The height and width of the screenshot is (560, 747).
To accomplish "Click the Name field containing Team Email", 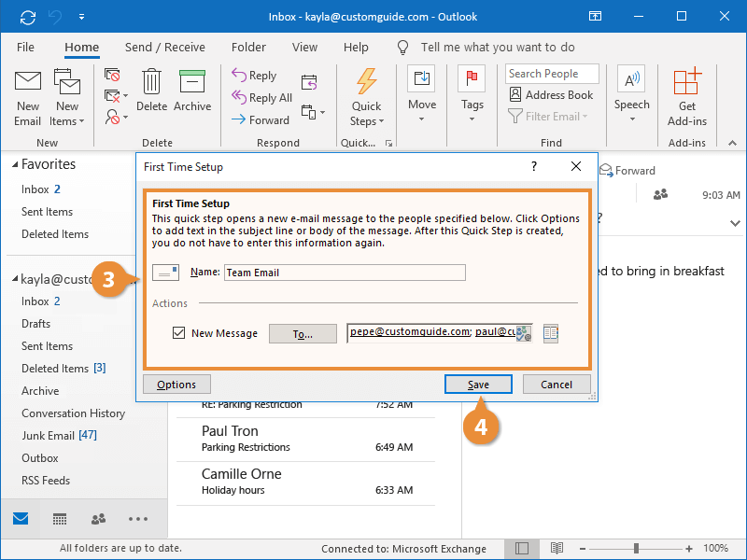I will 344,273.
